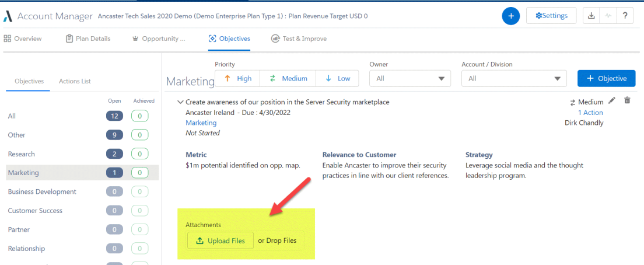644x265 pixels.
Task: Click the download icon in header
Action: [x=591, y=16]
